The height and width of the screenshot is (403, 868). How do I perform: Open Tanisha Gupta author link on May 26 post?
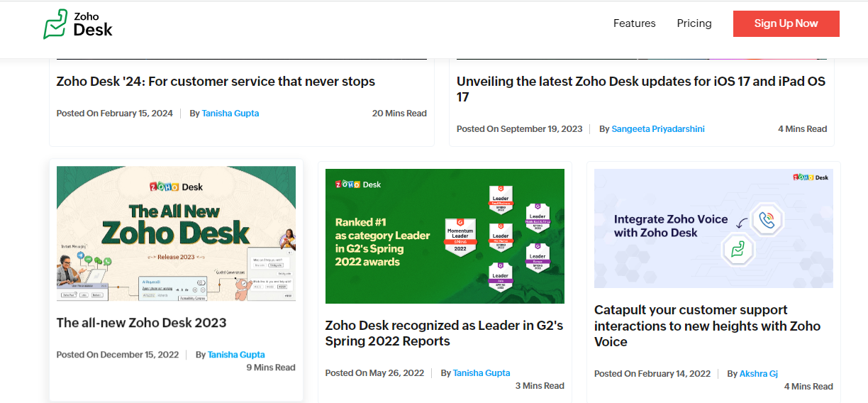point(482,373)
